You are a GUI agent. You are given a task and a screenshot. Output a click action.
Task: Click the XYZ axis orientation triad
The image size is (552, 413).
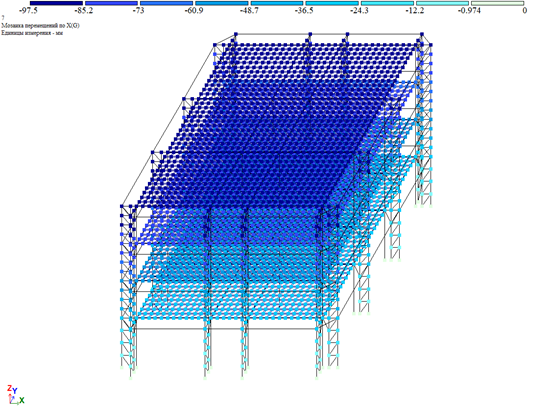tap(16, 395)
